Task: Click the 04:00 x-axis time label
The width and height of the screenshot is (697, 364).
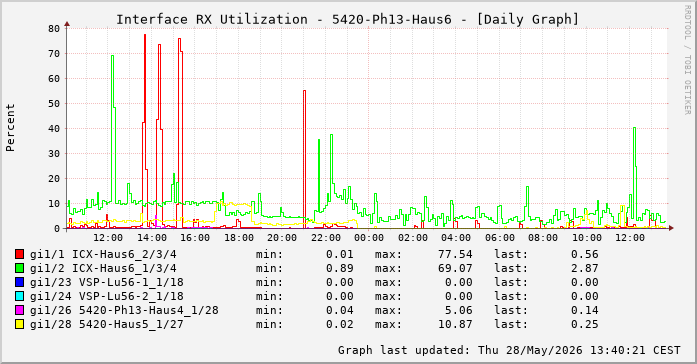Action: click(456, 238)
